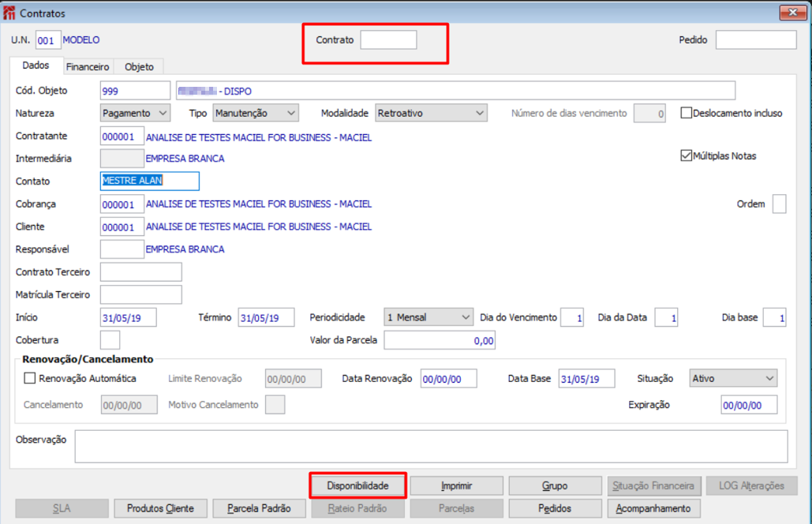Uncheck Múltiplas Notas checkbox

(687, 155)
